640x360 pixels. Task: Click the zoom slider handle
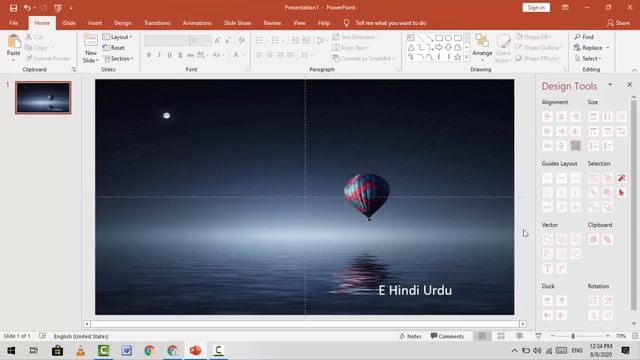(573, 336)
